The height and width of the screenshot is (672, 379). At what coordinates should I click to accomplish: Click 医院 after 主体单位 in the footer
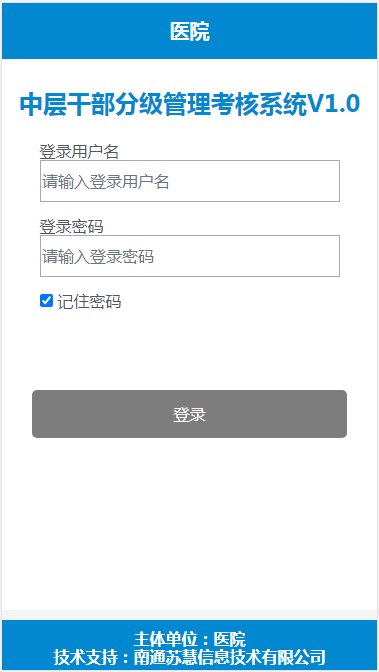pos(230,639)
